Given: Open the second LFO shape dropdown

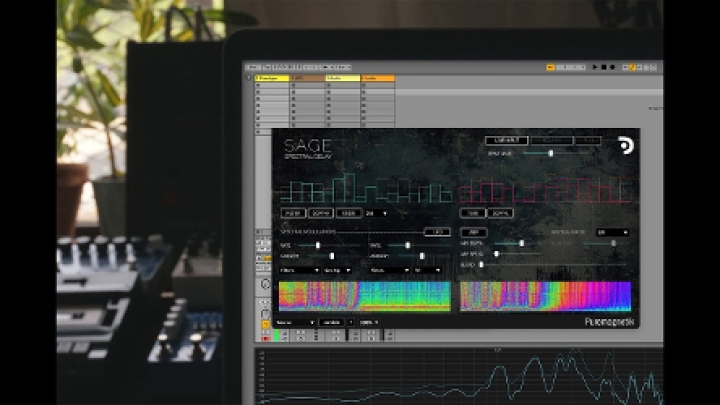Looking at the screenshot, I should click(x=428, y=271).
